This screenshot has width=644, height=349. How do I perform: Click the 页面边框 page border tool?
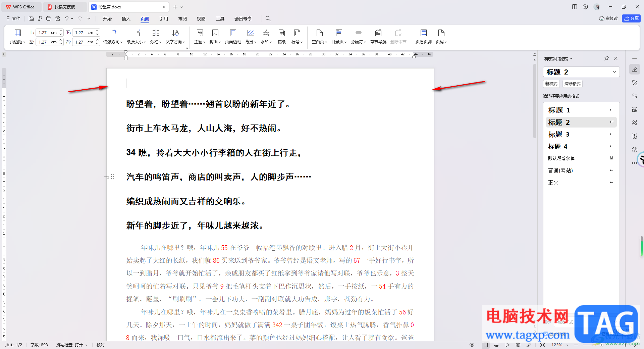tap(233, 37)
